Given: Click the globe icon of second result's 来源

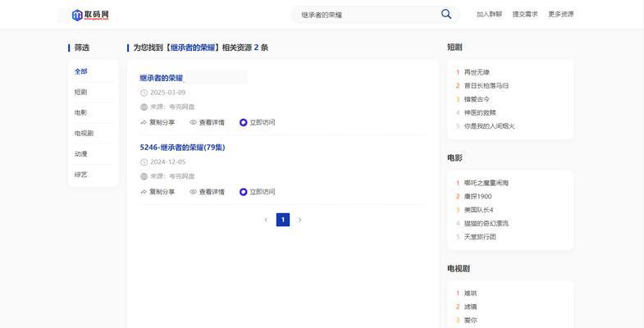Looking at the screenshot, I should 144,176.
